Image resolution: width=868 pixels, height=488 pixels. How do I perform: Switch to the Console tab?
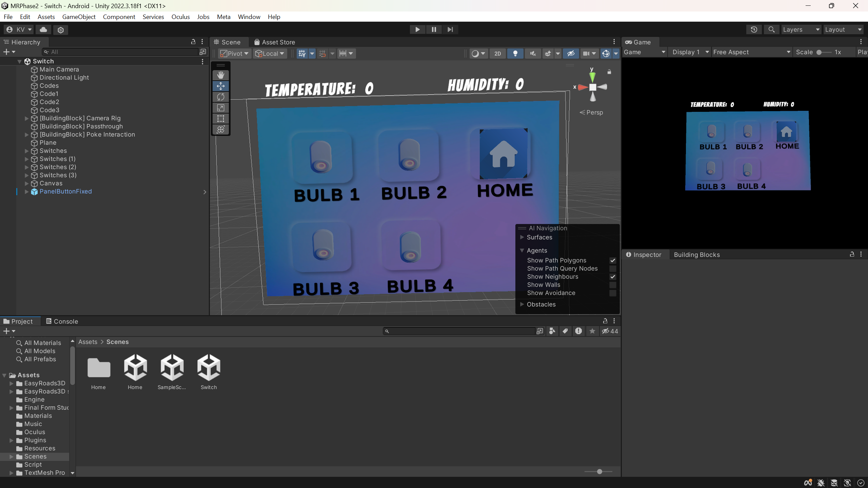tap(62, 321)
